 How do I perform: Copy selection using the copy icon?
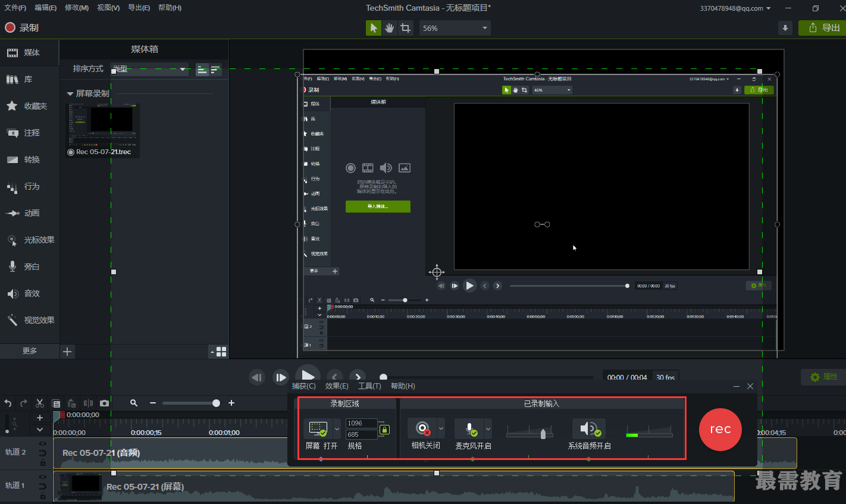(x=56, y=403)
